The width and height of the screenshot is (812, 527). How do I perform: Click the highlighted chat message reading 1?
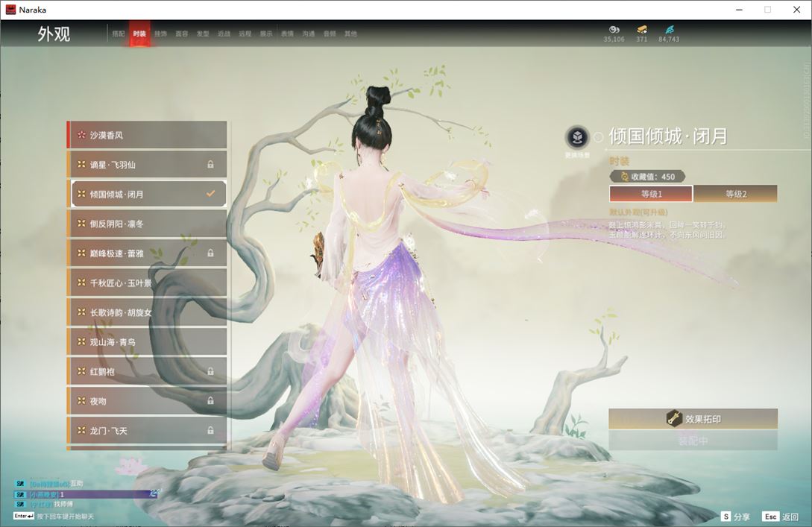coord(86,494)
